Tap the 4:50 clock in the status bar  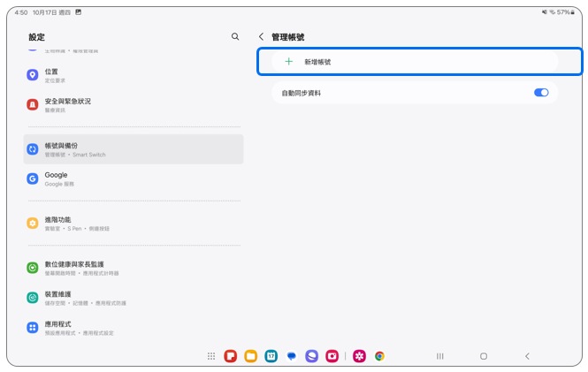tap(21, 12)
